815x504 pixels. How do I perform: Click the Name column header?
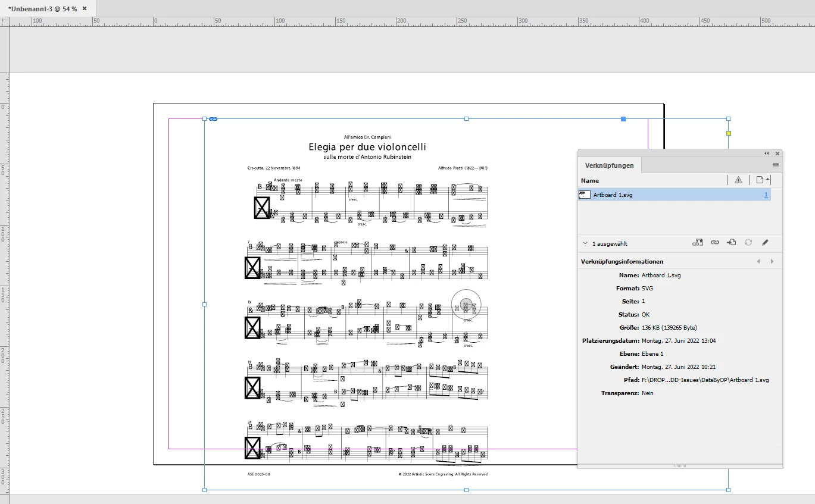(590, 180)
